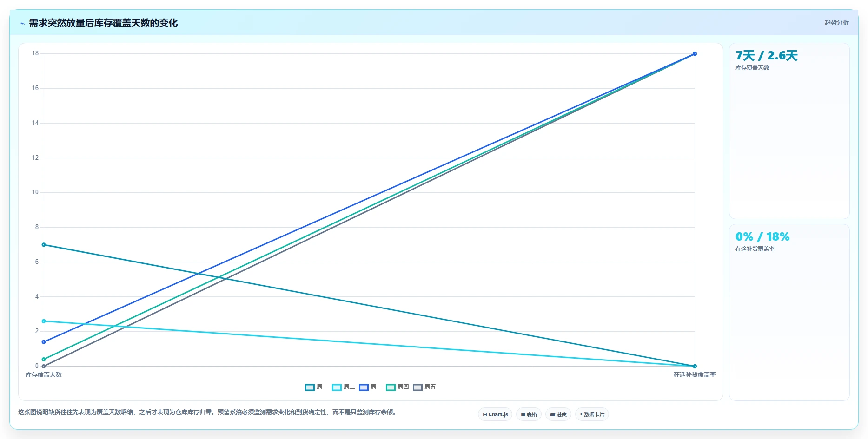Click the 0% / 18% metric value
Viewport: 868px width, 439px height.
[x=762, y=237]
